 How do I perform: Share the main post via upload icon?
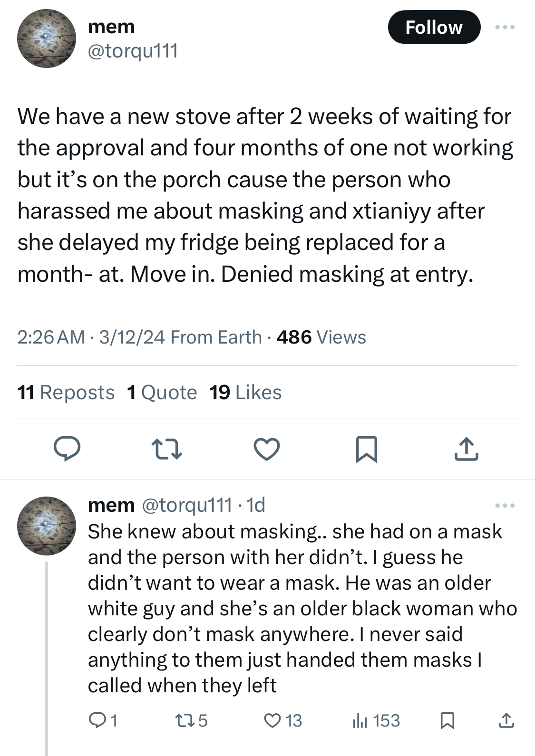click(466, 449)
